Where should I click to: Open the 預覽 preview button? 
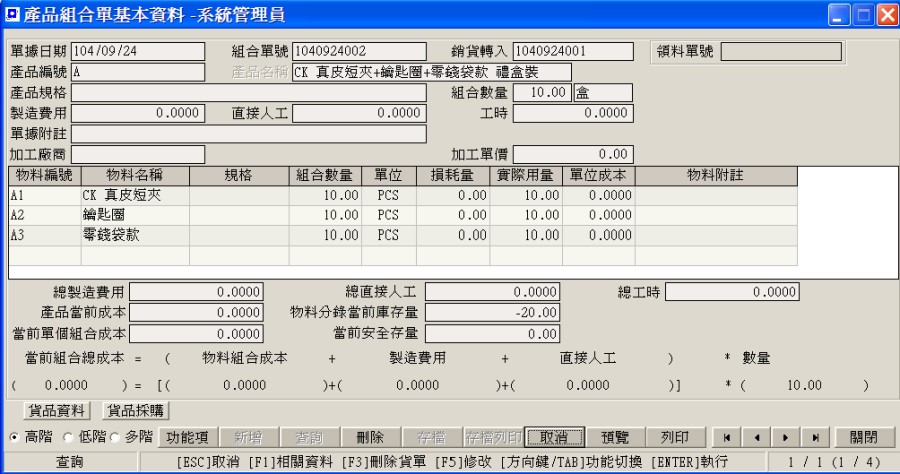615,437
